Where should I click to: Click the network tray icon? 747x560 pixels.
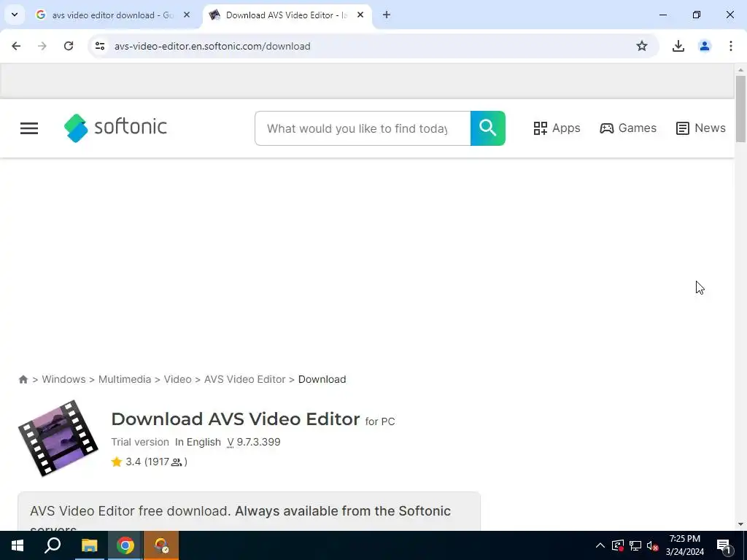tap(635, 545)
